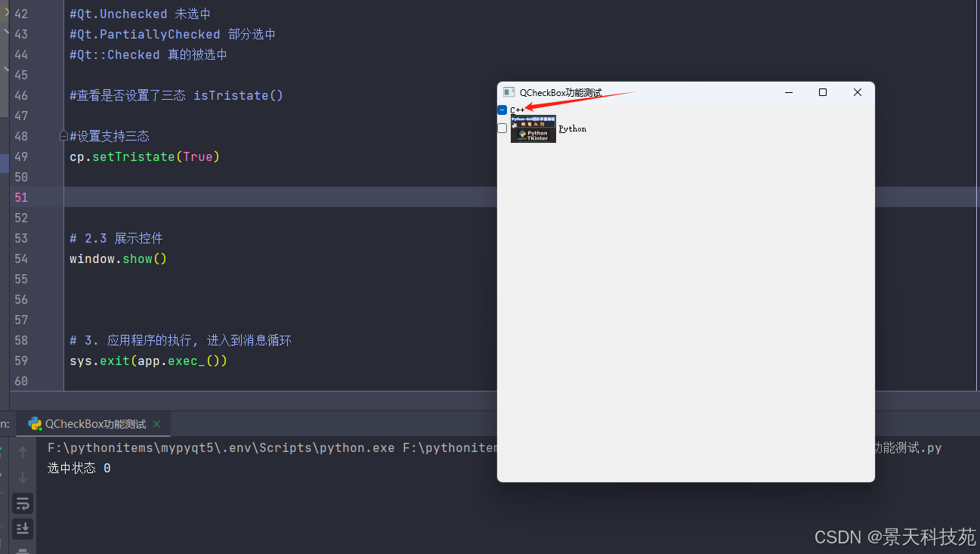This screenshot has width=980, height=554.
Task: Maximize the QCheckBox功能测试 window
Action: (823, 91)
